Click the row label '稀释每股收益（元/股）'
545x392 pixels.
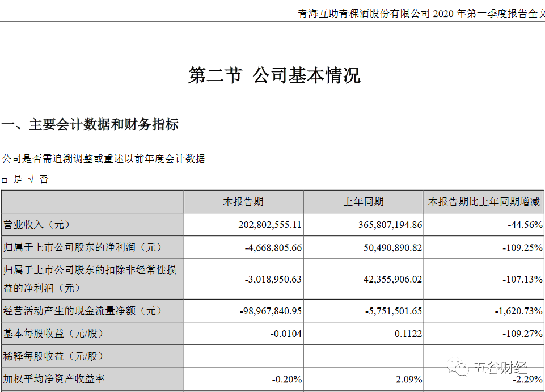click(53, 356)
